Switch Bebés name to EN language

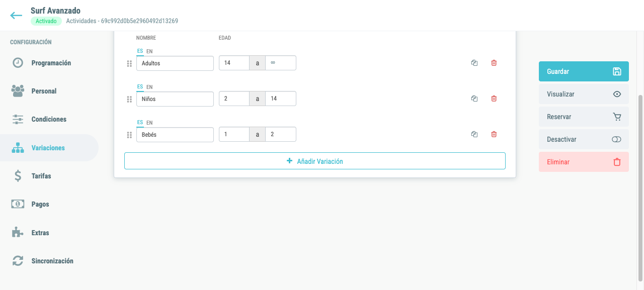pyautogui.click(x=149, y=123)
